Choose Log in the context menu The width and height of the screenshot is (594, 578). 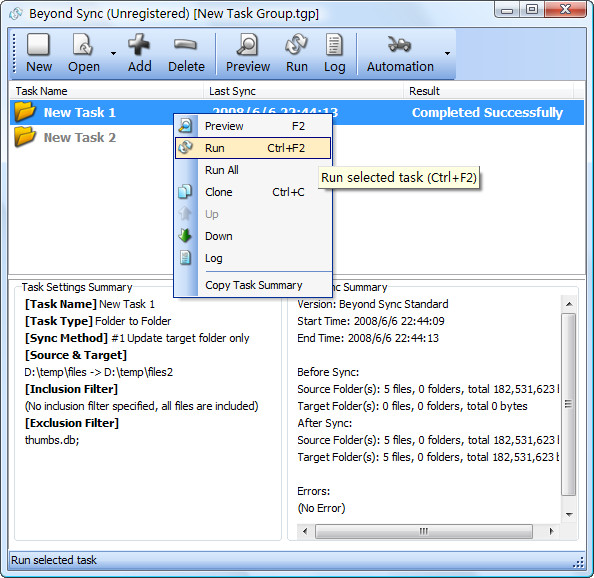(x=253, y=258)
